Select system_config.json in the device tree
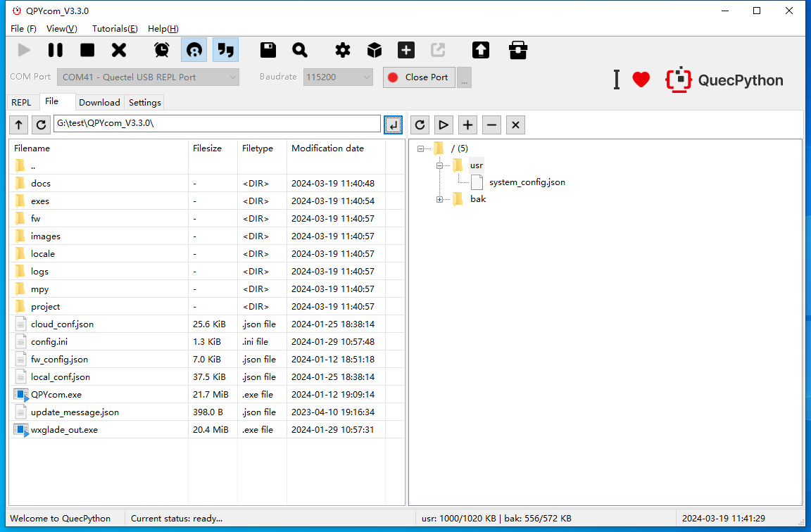811x532 pixels. coord(527,182)
